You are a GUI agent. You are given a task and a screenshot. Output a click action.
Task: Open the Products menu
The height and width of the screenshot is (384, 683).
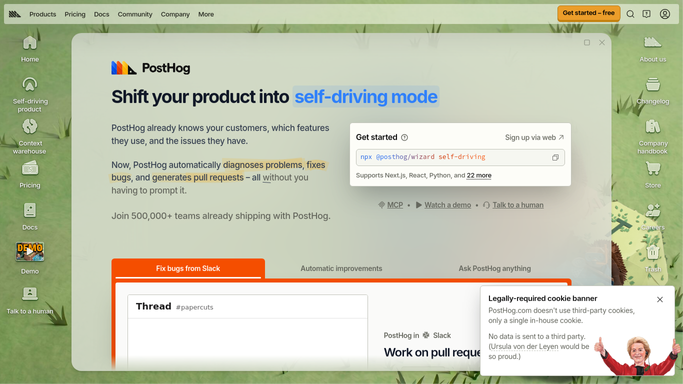coord(43,14)
